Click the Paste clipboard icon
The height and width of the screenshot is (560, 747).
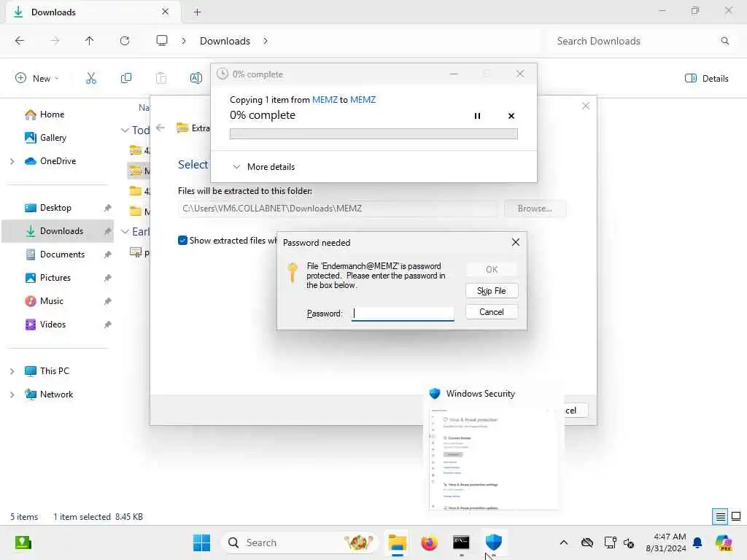point(161,78)
